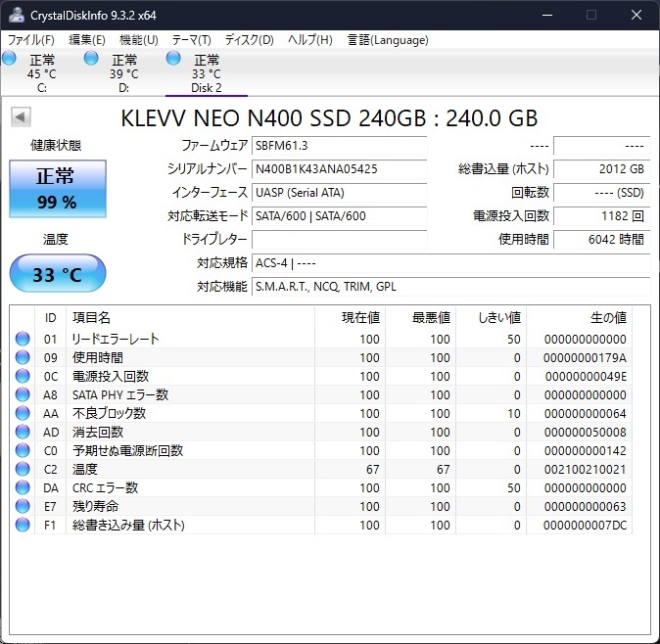Select the リードエラーレート attribute row
Viewport: 660px width, 644px height.
click(321, 339)
